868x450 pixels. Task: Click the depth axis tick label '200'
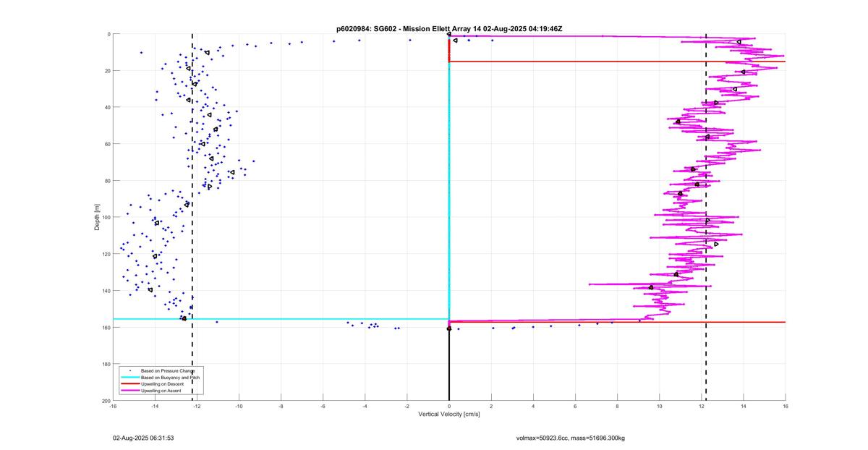pyautogui.click(x=106, y=401)
